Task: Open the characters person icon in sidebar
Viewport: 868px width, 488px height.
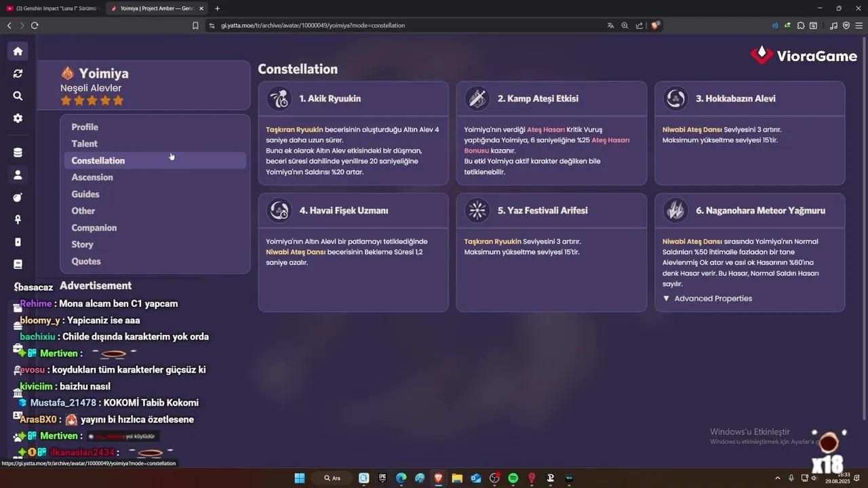Action: coord(18,175)
